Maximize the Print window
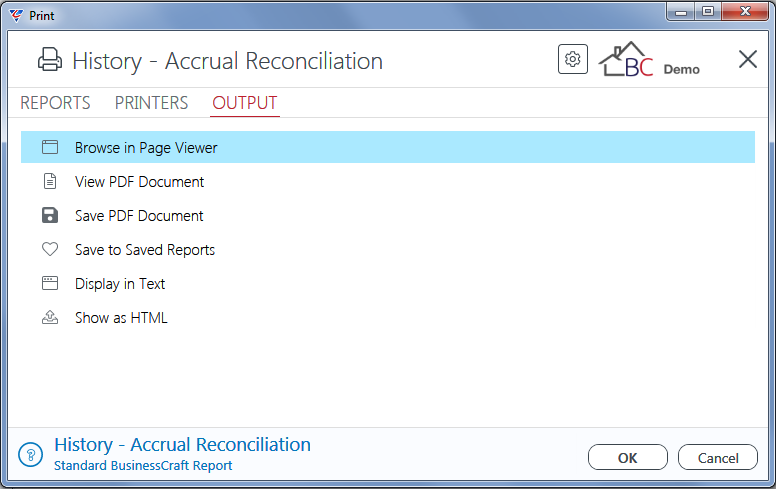The height and width of the screenshot is (489, 776). (x=708, y=11)
